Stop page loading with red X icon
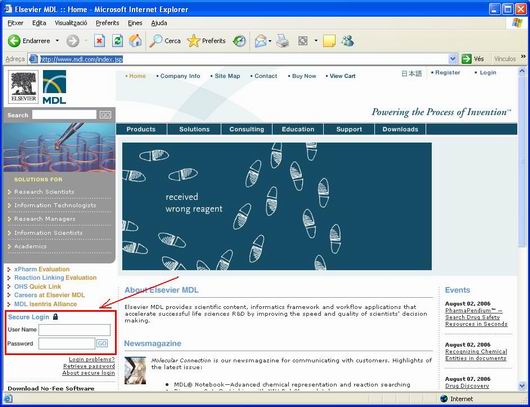Screen dimensions: 530x407 pyautogui.click(x=99, y=41)
